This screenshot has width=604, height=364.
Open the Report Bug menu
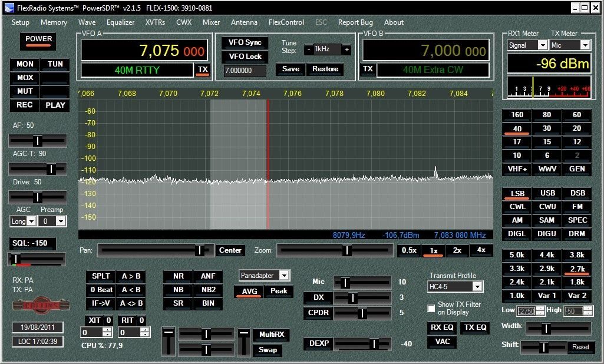(x=355, y=22)
